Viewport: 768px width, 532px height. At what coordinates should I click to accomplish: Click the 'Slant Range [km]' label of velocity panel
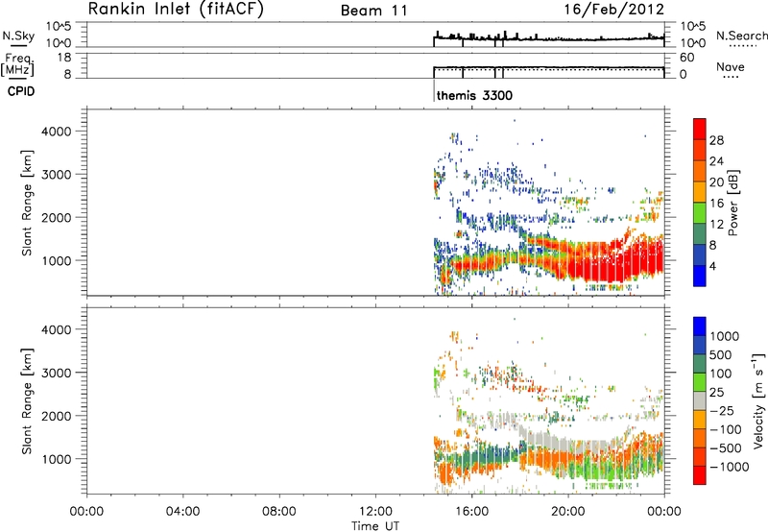pos(27,400)
